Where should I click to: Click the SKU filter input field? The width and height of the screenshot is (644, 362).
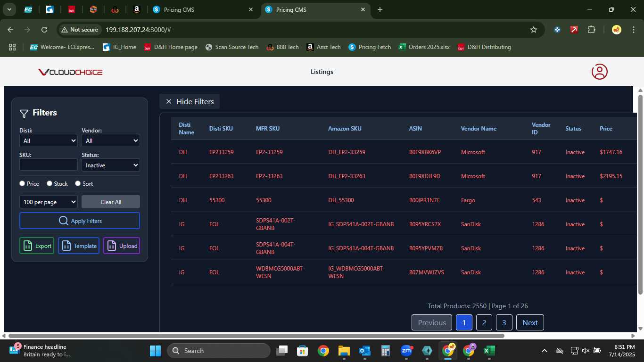point(48,165)
